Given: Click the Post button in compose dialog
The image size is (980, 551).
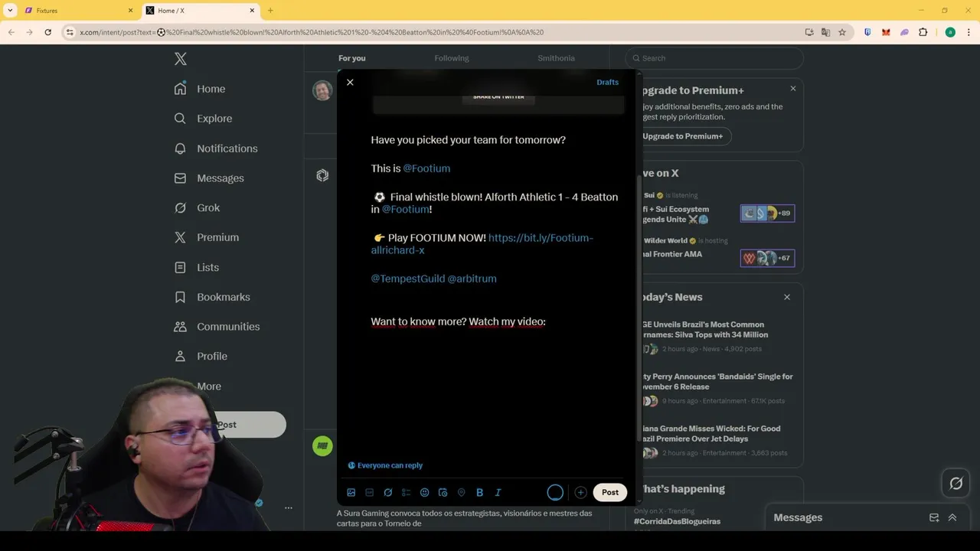Looking at the screenshot, I should coord(610,493).
